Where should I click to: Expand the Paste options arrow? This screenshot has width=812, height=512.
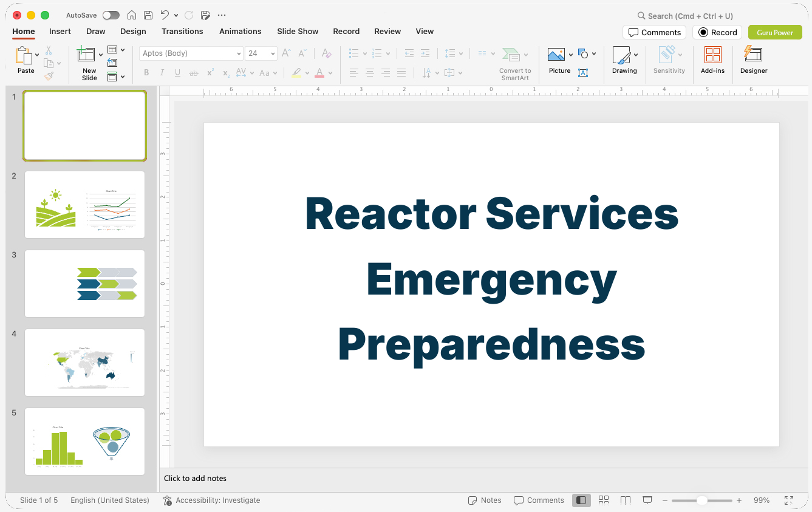38,55
